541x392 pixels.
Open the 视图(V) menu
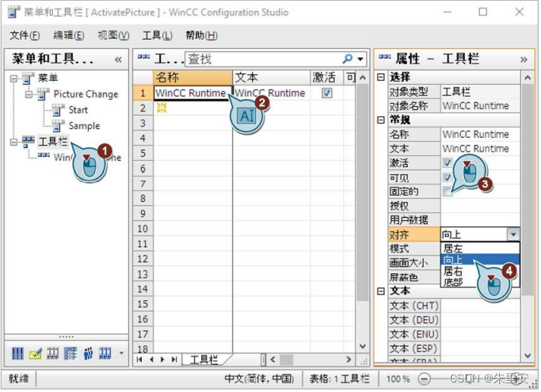(113, 35)
